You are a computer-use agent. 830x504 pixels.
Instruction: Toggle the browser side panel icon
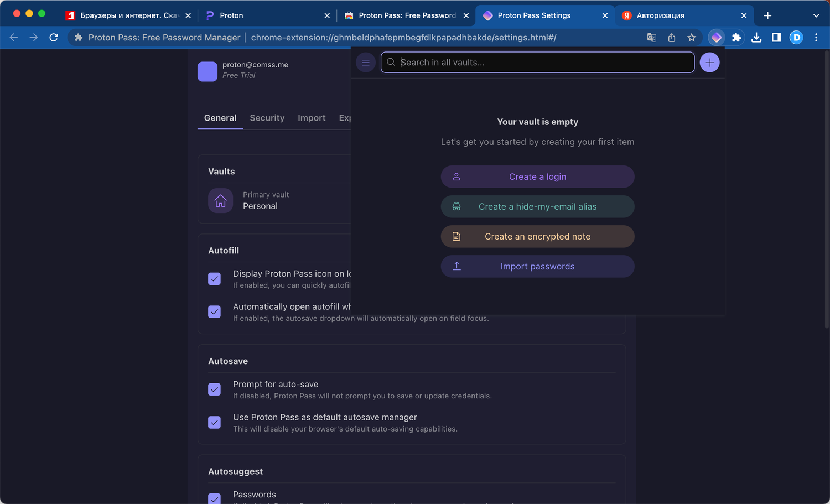[776, 38]
